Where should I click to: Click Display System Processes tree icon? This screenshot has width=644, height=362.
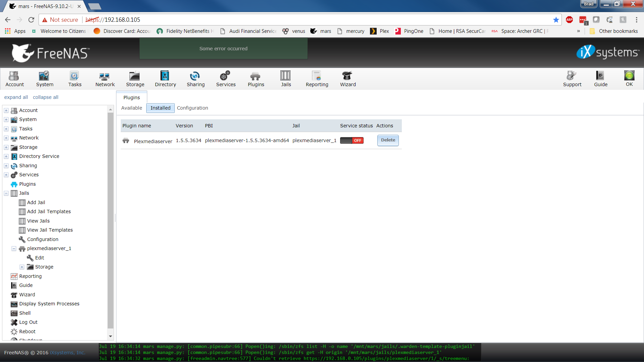tap(14, 304)
